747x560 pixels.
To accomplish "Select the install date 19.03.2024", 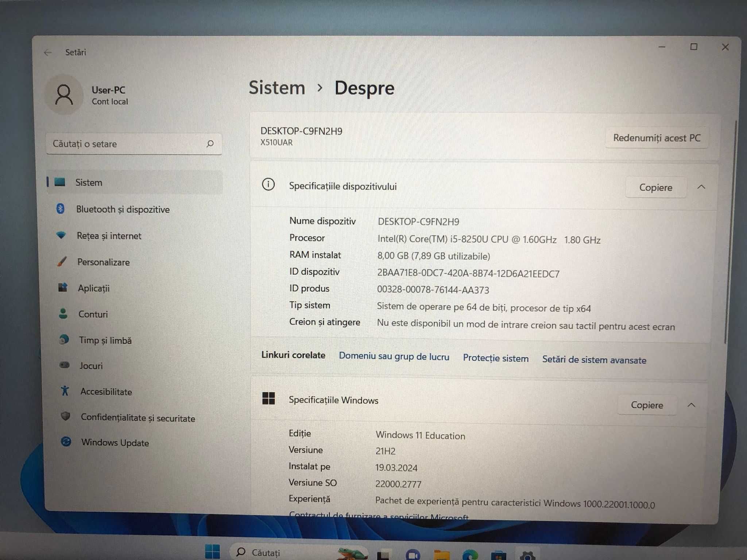I will point(396,468).
